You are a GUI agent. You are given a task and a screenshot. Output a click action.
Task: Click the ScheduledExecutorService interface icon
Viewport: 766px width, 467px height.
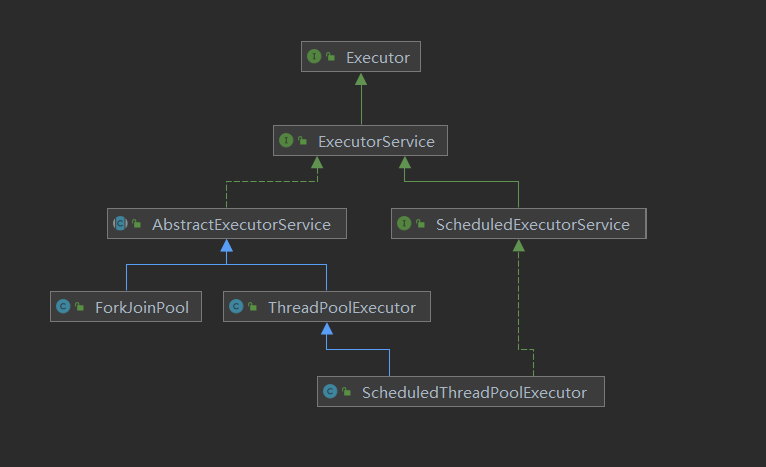pos(404,224)
